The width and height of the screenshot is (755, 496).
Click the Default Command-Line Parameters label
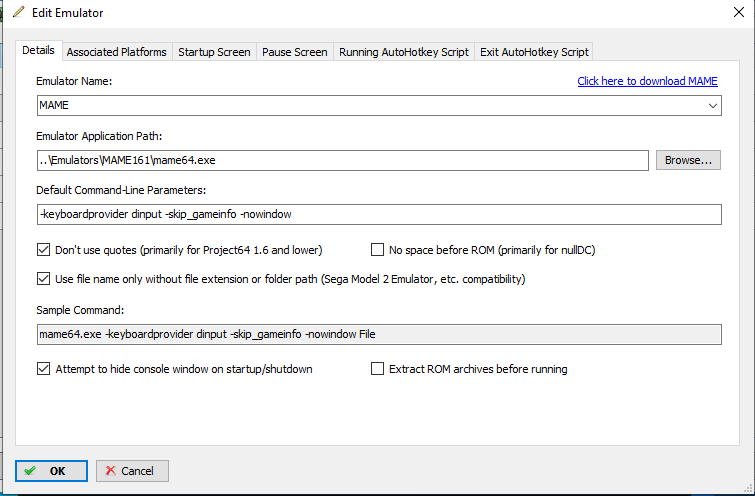coord(121,190)
